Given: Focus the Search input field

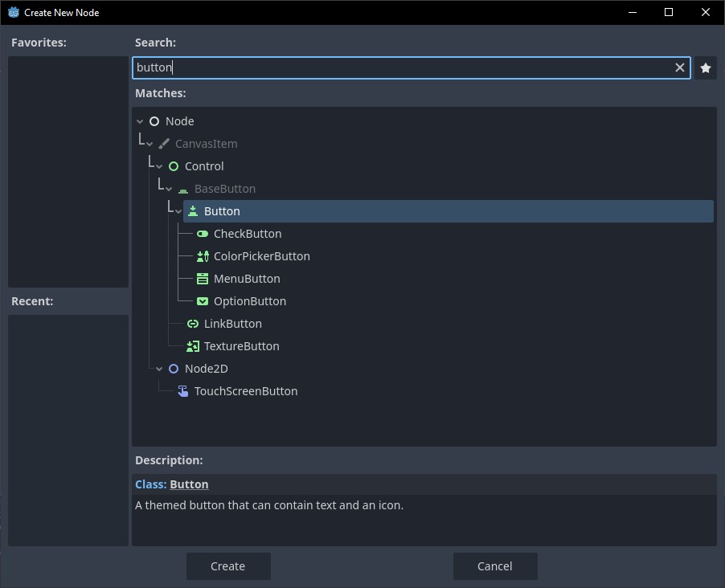Looking at the screenshot, I should [x=402, y=68].
